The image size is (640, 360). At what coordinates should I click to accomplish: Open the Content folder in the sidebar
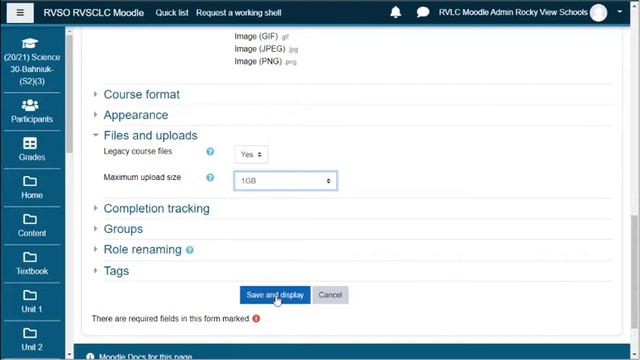[x=32, y=225]
